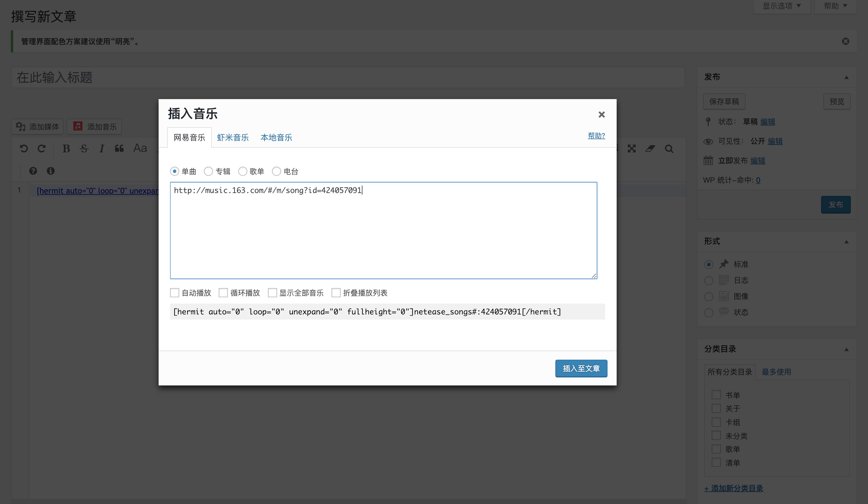The image size is (868, 504).
Task: Click the 插入至文章 button
Action: [x=581, y=368]
